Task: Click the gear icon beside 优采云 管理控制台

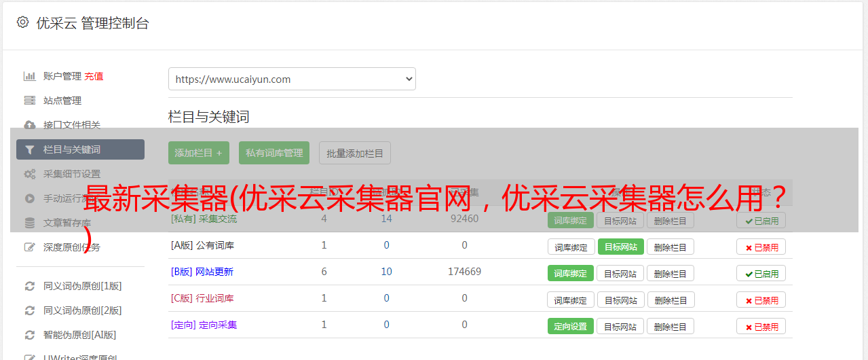Action: click(22, 22)
